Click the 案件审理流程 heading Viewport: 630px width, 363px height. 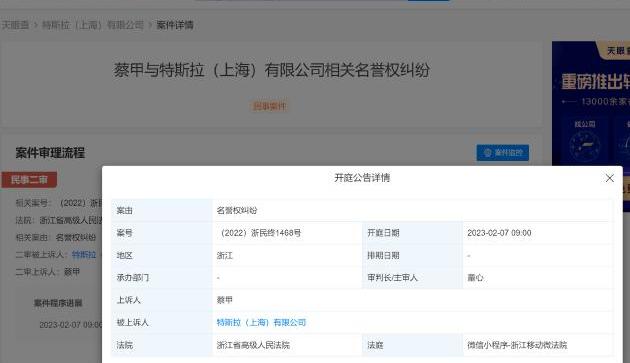pos(50,153)
